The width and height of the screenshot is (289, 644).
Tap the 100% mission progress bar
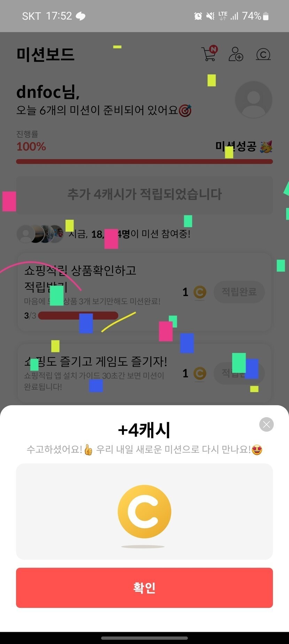pyautogui.click(x=144, y=161)
